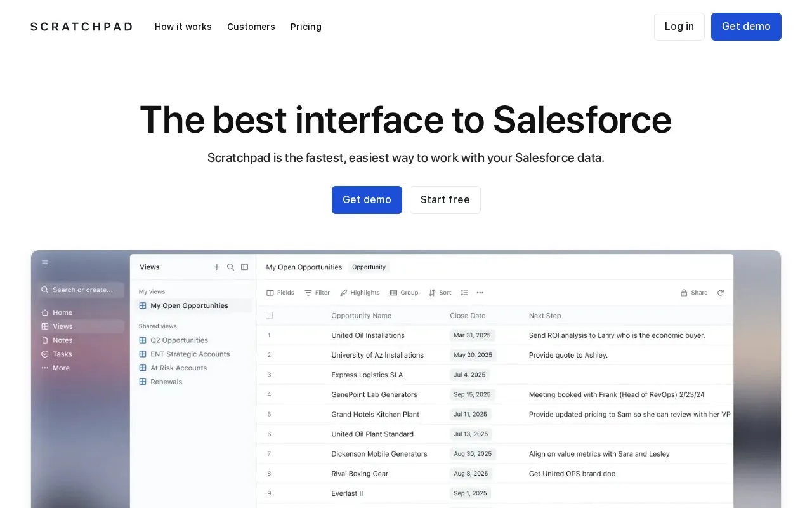The height and width of the screenshot is (508, 812).
Task: Click the row height icon
Action: [x=464, y=293]
